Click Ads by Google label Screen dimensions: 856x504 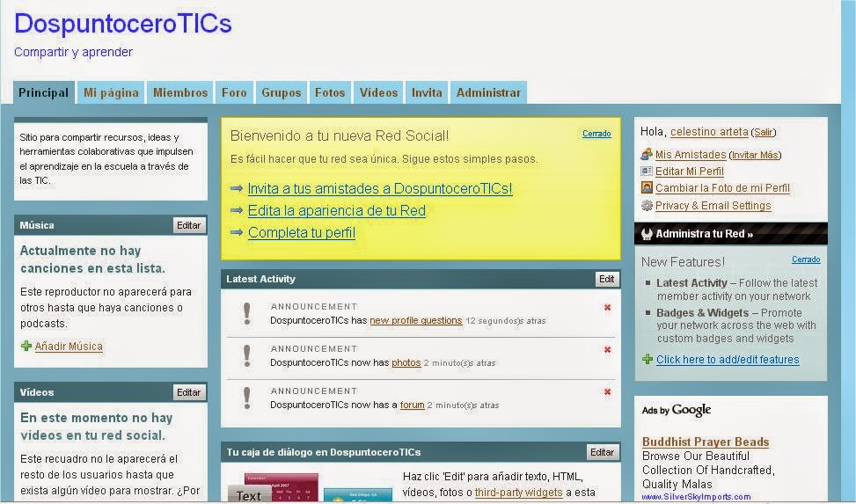(x=677, y=410)
